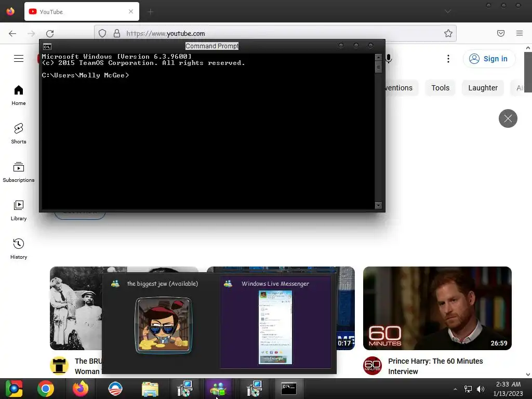The height and width of the screenshot is (399, 532).
Task: Select the Tools filter chip
Action: coord(440,88)
